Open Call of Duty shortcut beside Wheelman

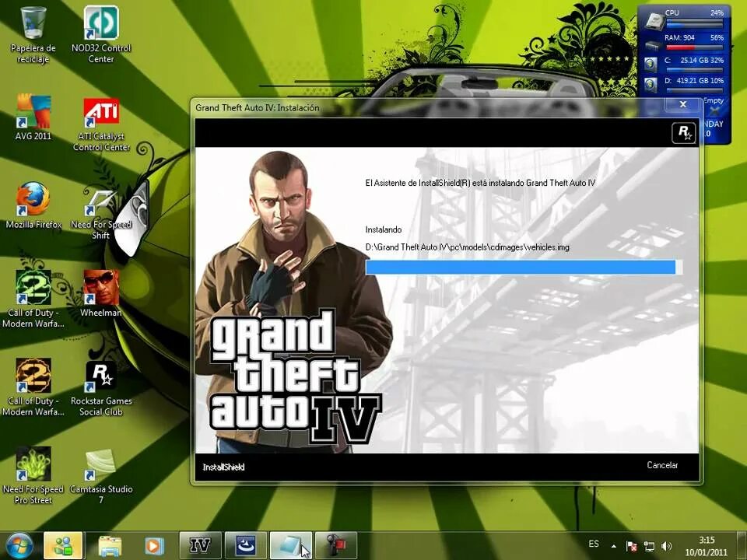pos(33,299)
